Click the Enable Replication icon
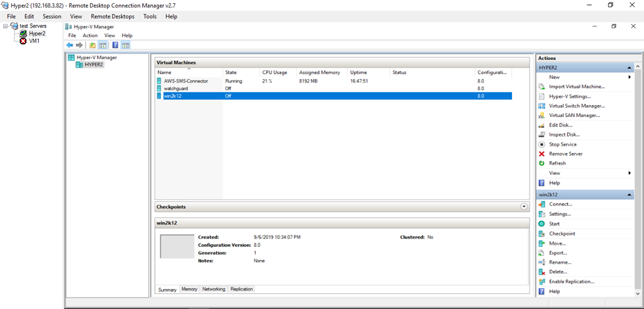Image resolution: width=644 pixels, height=309 pixels. [541, 281]
